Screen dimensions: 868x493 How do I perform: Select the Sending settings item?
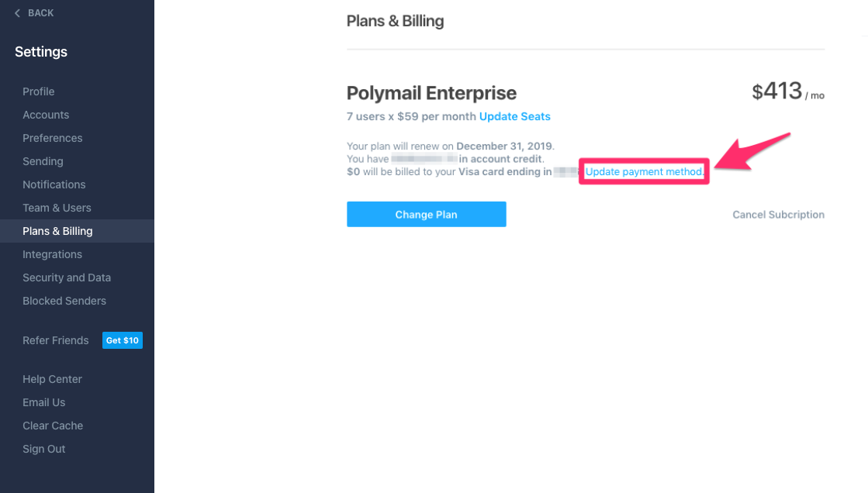click(43, 161)
